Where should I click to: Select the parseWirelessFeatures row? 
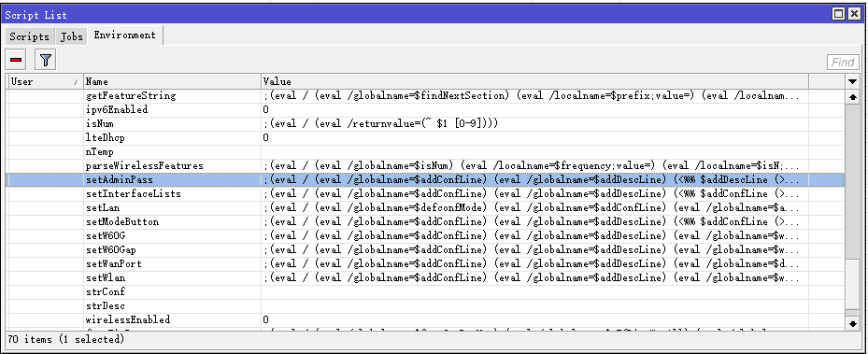coord(426,166)
